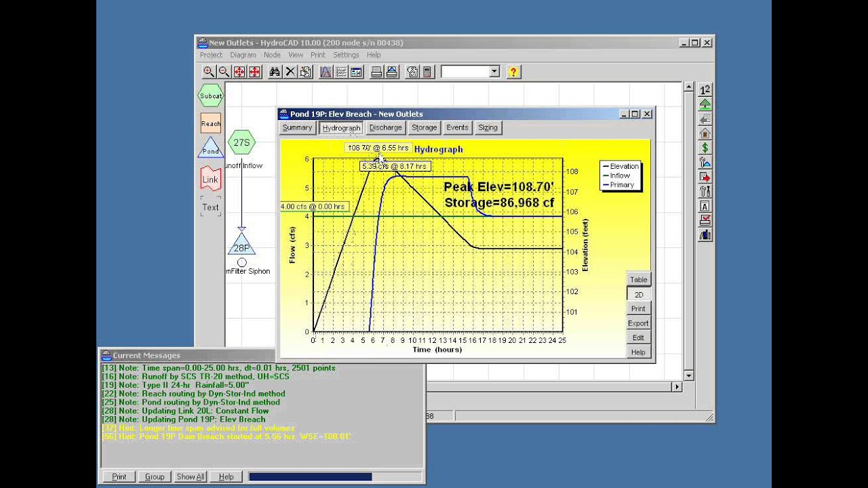Image resolution: width=868 pixels, height=488 pixels.
Task: Click the summary window toolbar icon
Action: tap(356, 72)
